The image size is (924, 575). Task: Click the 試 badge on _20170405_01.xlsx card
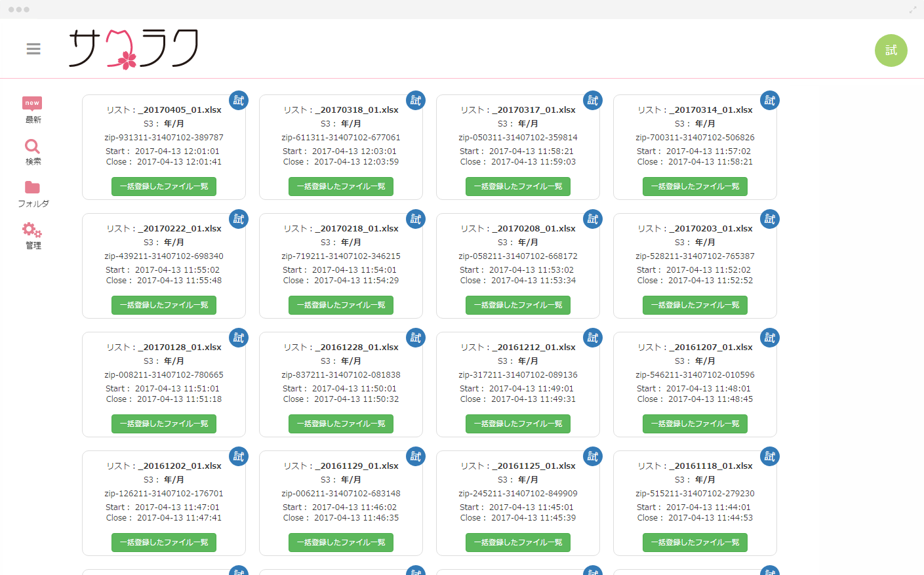(239, 100)
